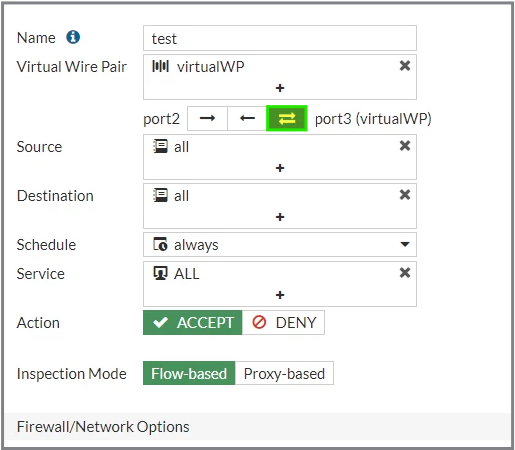The width and height of the screenshot is (515, 450).
Task: Click the Source address book icon
Action: click(160, 146)
